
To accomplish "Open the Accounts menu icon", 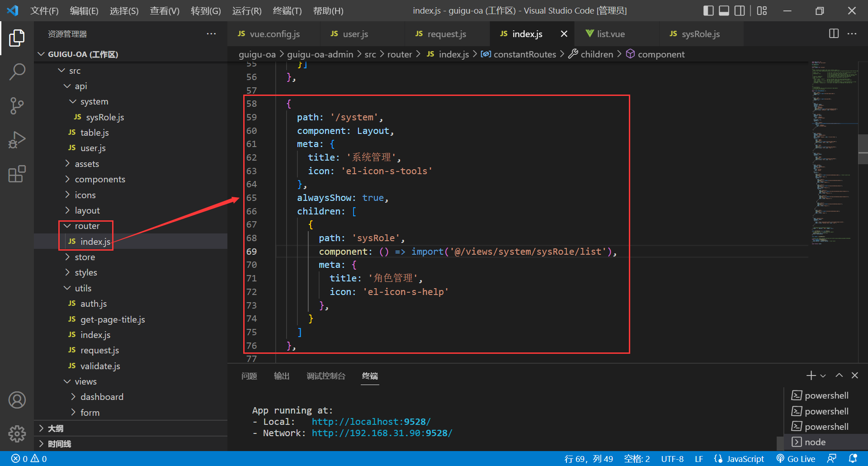I will tap(17, 400).
